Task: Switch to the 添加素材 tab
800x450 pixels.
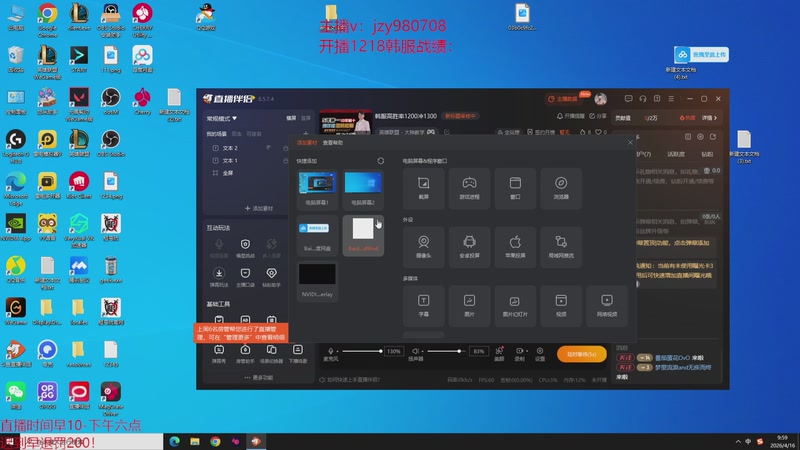Action: pos(307,143)
